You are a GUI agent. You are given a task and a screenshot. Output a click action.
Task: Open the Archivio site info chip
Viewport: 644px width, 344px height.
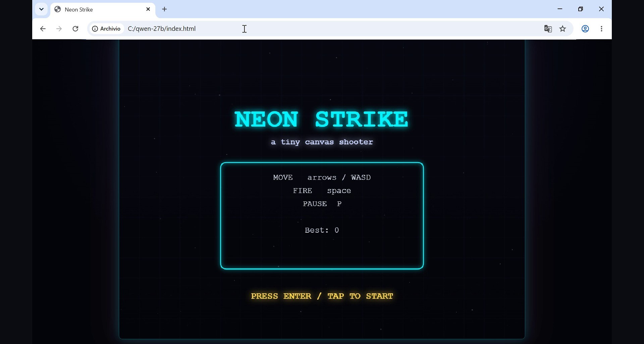click(x=106, y=29)
